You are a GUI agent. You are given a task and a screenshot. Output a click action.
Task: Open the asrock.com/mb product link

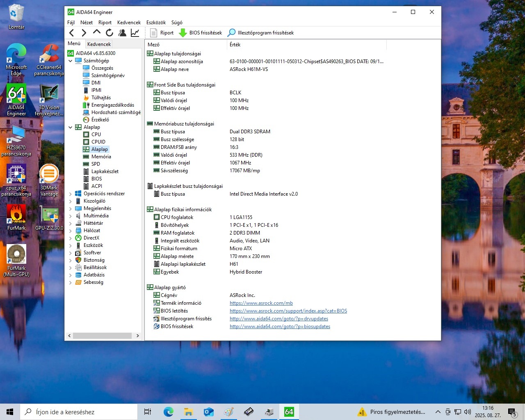point(261,303)
